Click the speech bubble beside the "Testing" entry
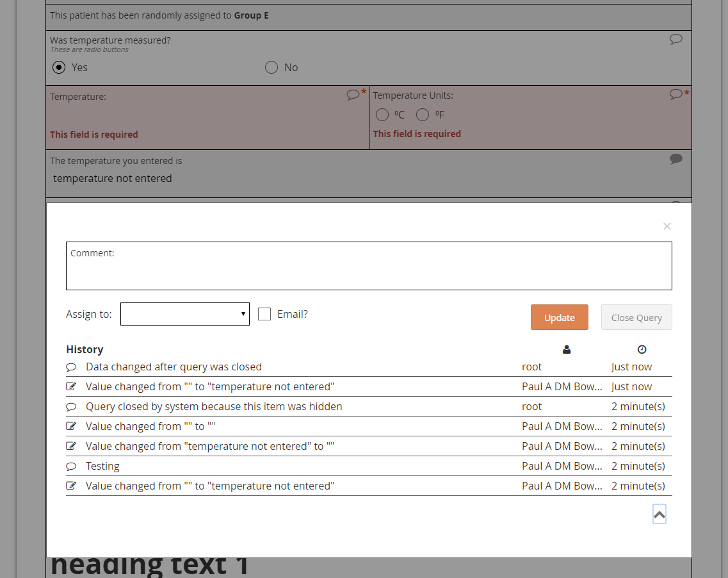Viewport: 728px width, 578px height. pyautogui.click(x=71, y=466)
